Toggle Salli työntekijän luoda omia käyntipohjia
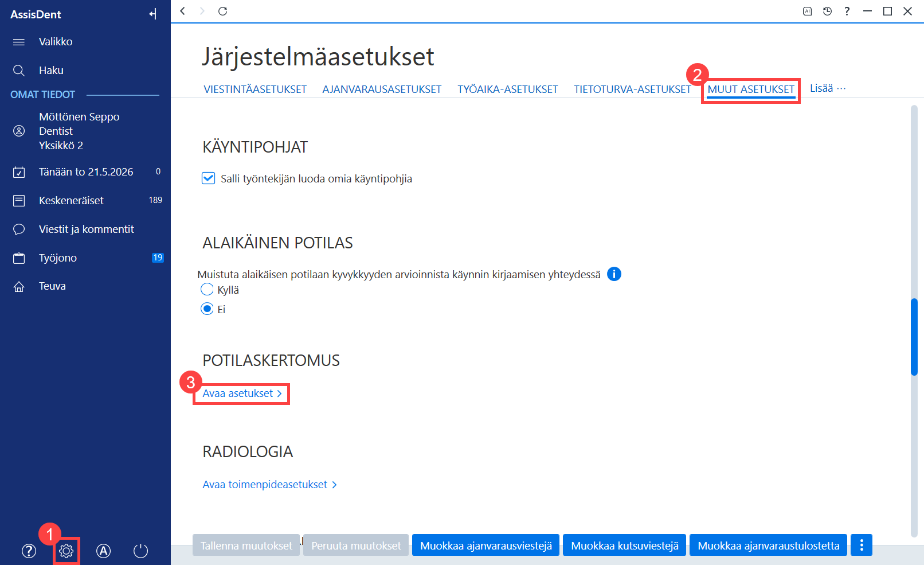This screenshot has width=924, height=565. point(209,178)
